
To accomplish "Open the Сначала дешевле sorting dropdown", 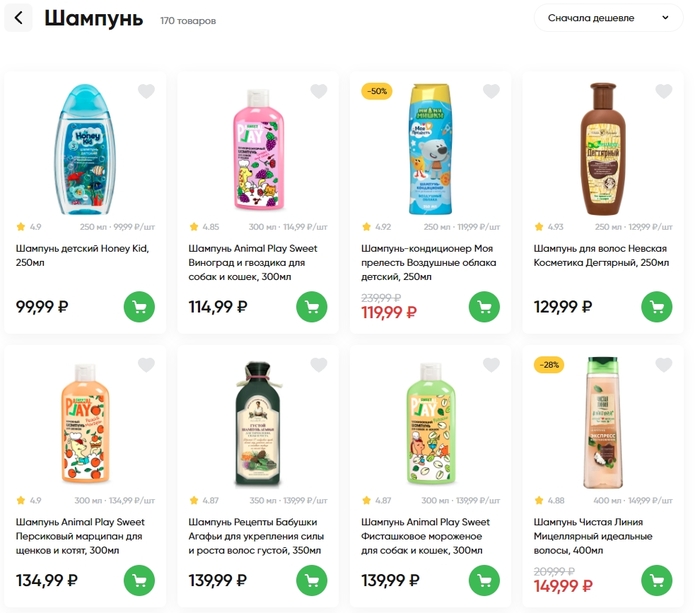I will coord(608,18).
